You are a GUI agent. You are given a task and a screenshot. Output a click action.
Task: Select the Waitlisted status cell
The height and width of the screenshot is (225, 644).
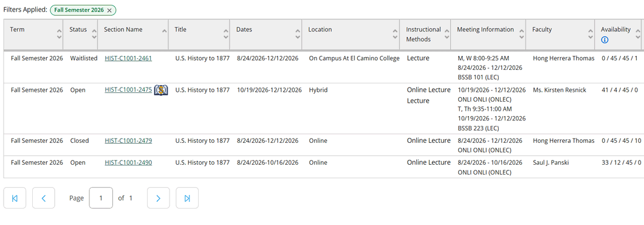click(84, 58)
